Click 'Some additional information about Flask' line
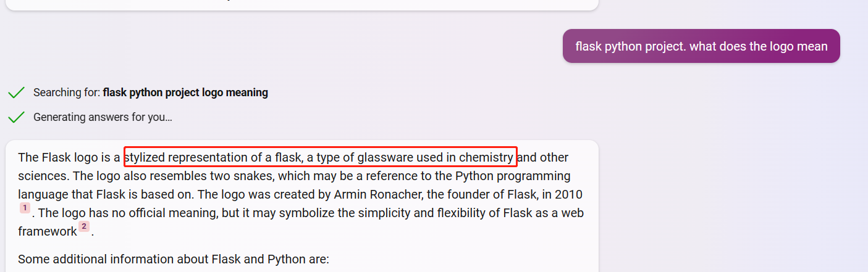868x272 pixels. pos(174,258)
